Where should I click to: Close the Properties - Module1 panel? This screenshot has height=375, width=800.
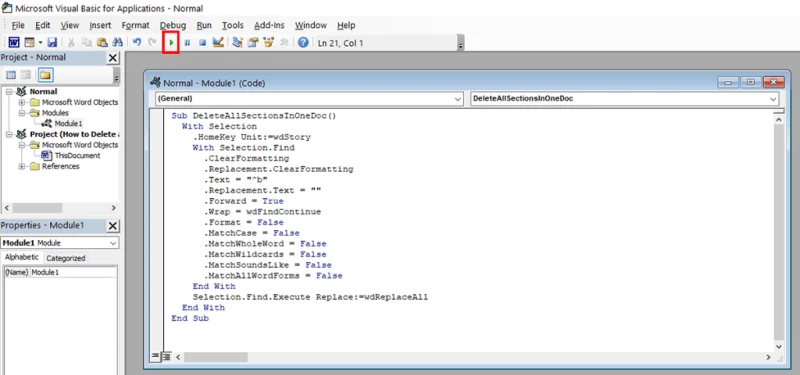113,226
